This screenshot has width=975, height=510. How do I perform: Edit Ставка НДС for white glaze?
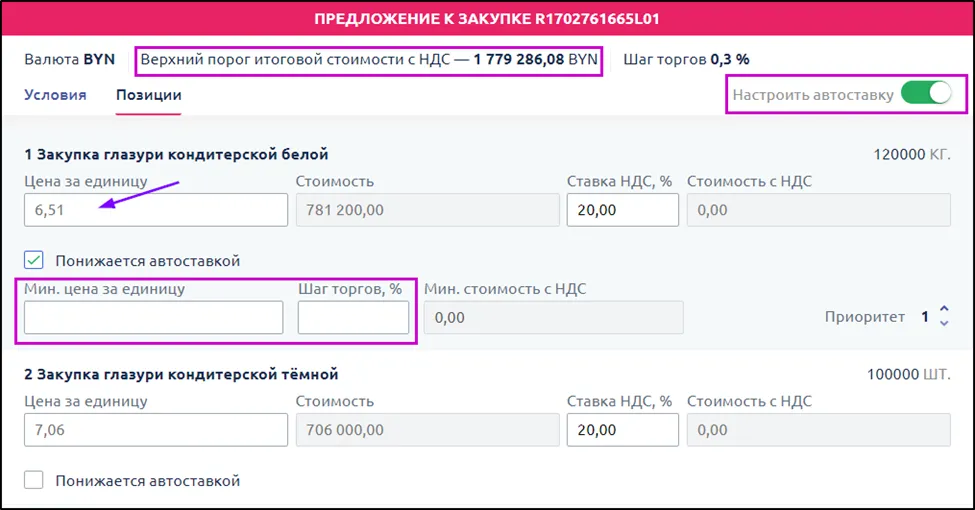point(622,210)
